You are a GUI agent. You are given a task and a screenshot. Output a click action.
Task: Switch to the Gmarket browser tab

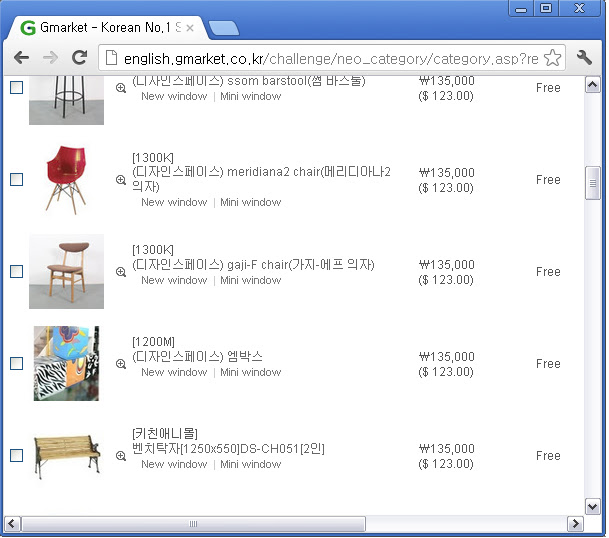105,28
